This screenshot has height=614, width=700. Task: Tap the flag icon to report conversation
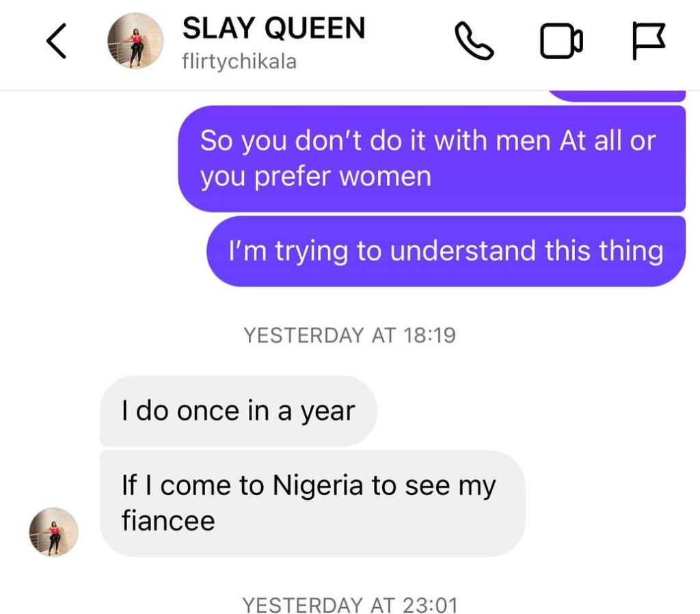click(647, 41)
